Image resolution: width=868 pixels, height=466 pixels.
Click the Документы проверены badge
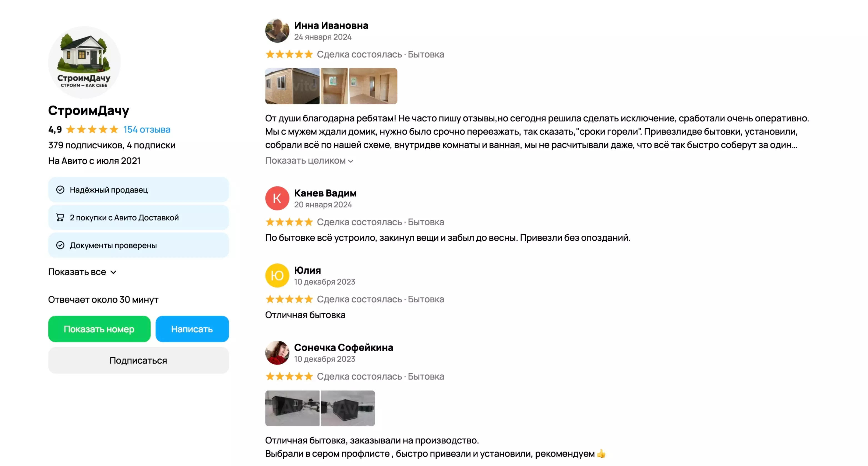(x=139, y=245)
